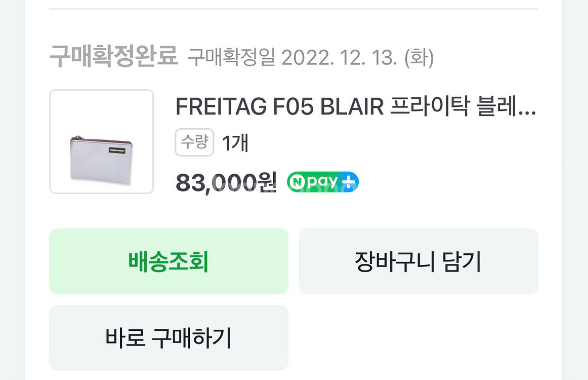Click the zipper edge of the pouch image
The width and height of the screenshot is (588, 380).
[101, 140]
